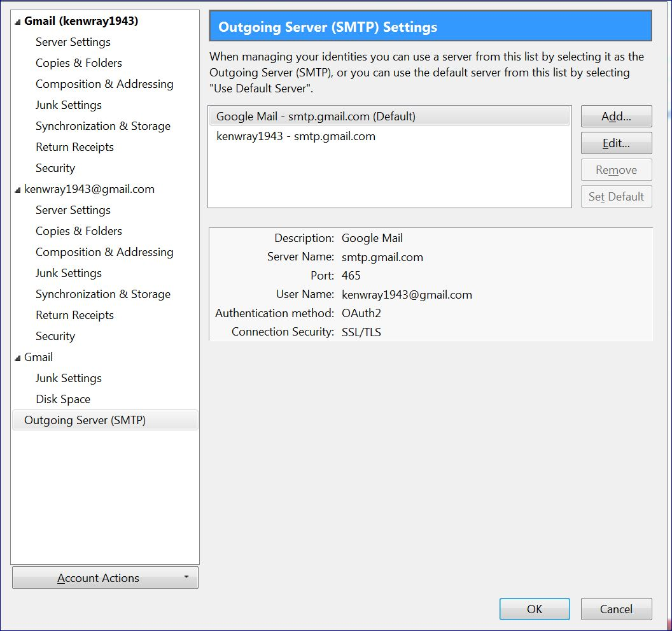This screenshot has height=631, width=672.
Task: Open Composition & Addressing under kenwray1943@gmail.com
Action: (104, 252)
